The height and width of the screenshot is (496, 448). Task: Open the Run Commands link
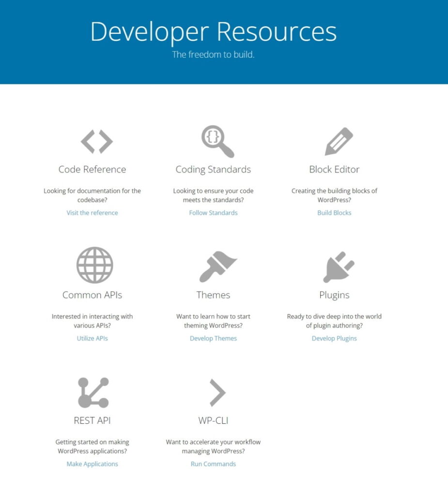coord(213,464)
